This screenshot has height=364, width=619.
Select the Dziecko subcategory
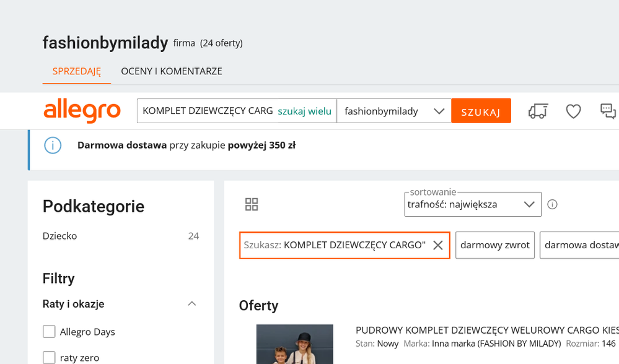click(x=60, y=236)
